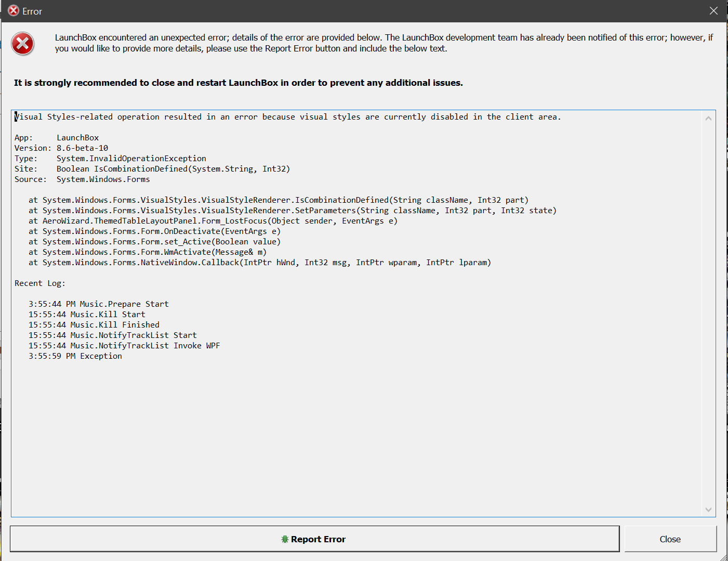The image size is (728, 561).
Task: Click the 'Source: System.Windows.Forms' line
Action: pyautogui.click(x=82, y=179)
